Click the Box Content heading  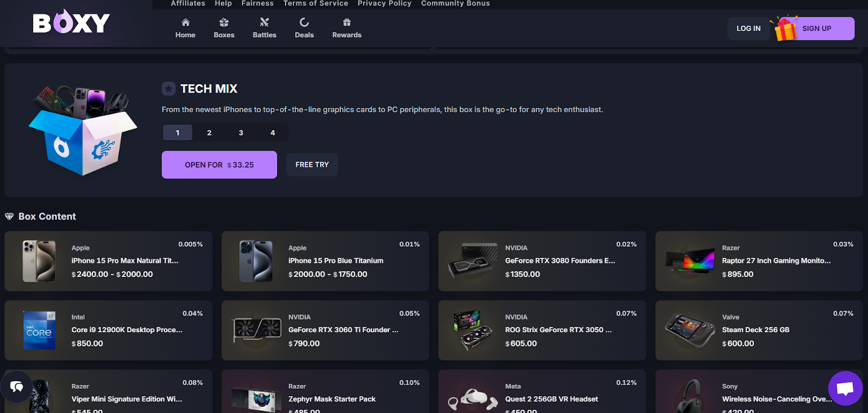47,216
